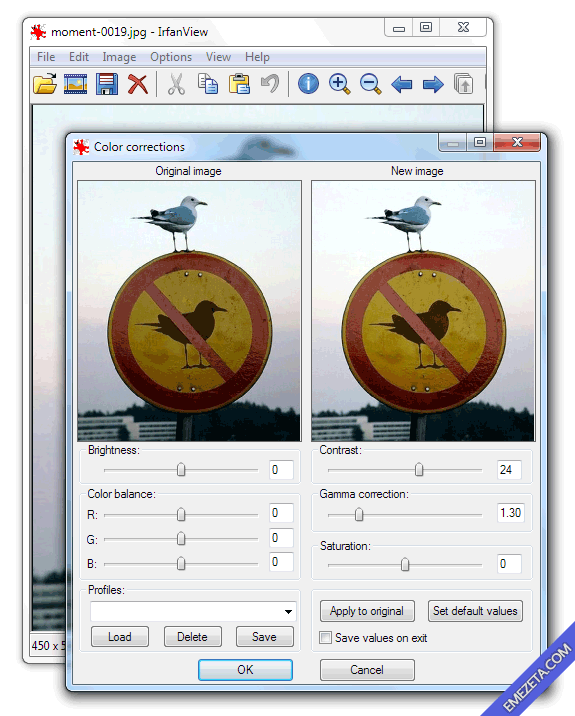Click the Save floppy disk icon
This screenshot has width=575, height=716.
pyautogui.click(x=107, y=84)
